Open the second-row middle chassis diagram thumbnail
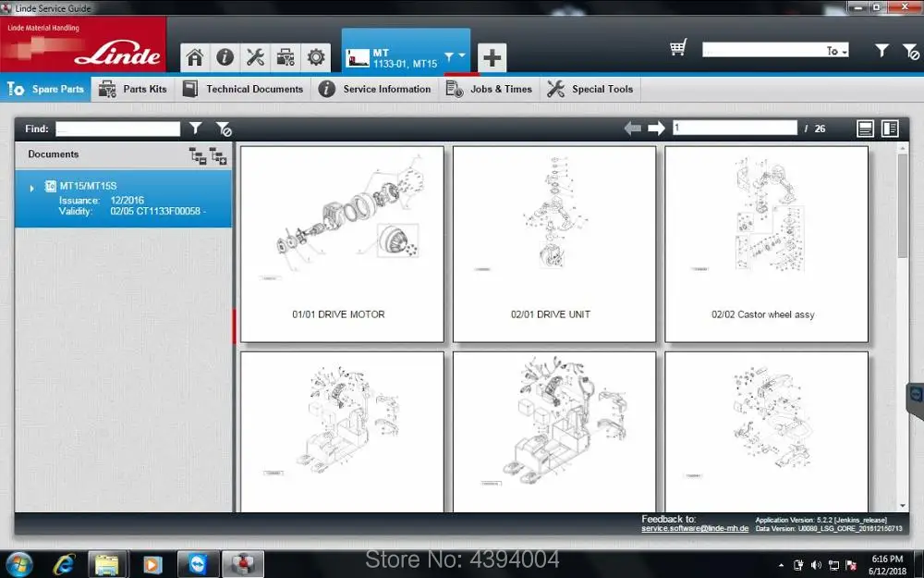Image resolution: width=924 pixels, height=578 pixels. point(553,432)
